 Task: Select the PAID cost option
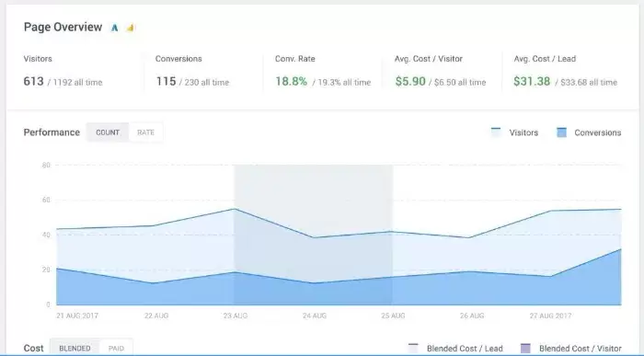pos(116,349)
